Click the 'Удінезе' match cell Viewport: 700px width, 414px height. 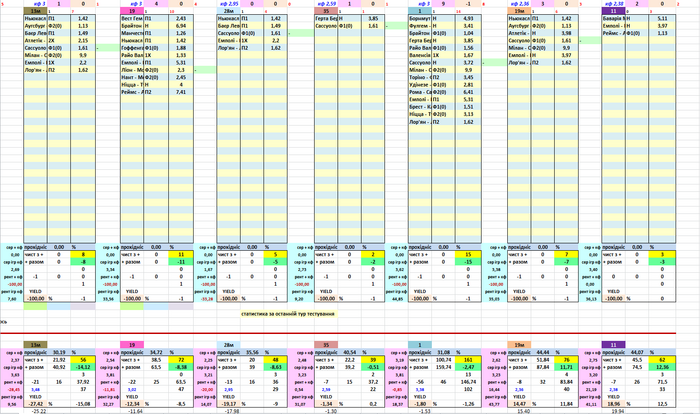click(420, 85)
